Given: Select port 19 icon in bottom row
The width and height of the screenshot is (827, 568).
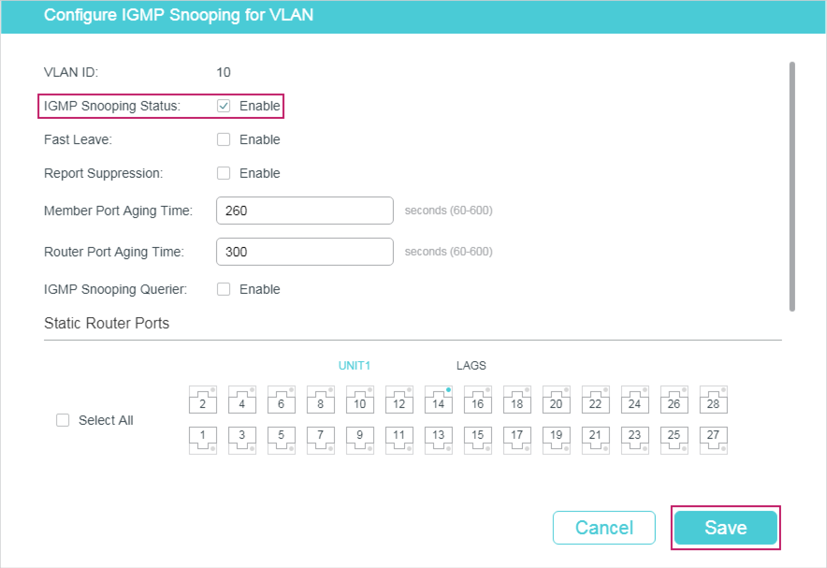Looking at the screenshot, I should click(556, 439).
